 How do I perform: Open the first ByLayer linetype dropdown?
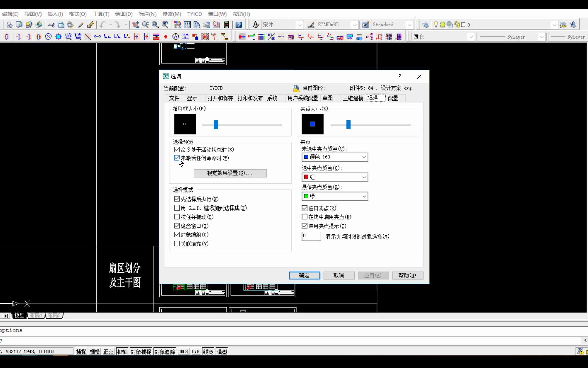click(x=511, y=36)
